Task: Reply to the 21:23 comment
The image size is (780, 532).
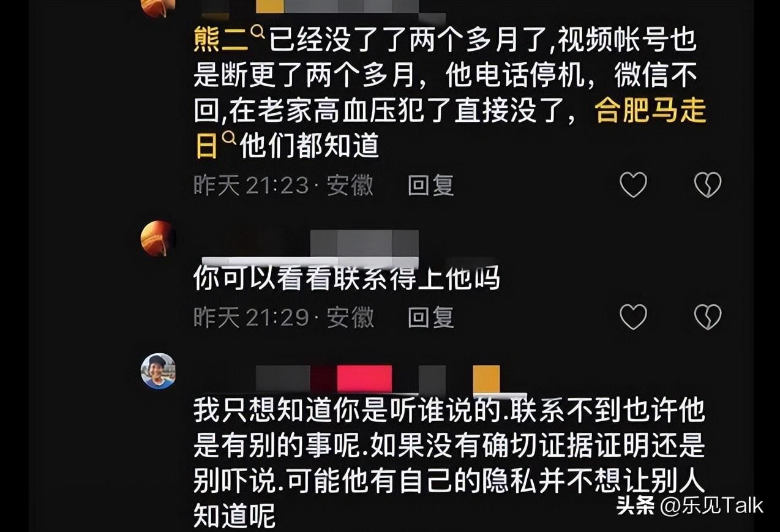Action: click(x=430, y=185)
